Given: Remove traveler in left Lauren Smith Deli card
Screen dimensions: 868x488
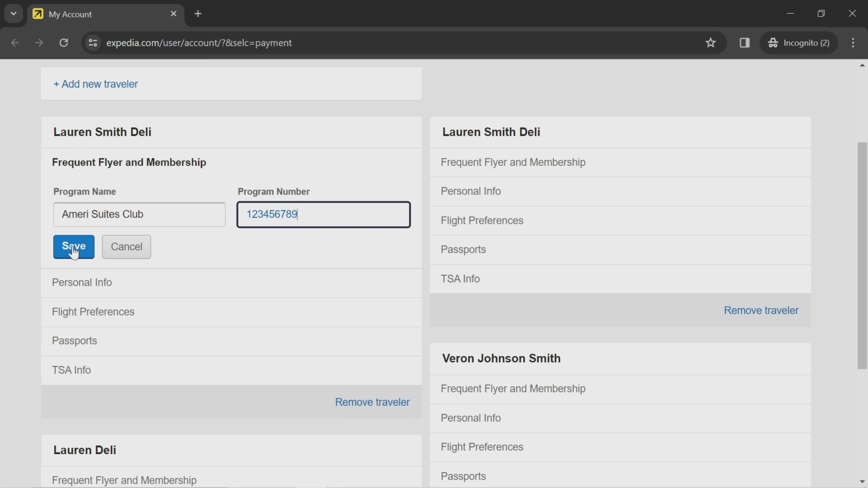Looking at the screenshot, I should coord(372,402).
